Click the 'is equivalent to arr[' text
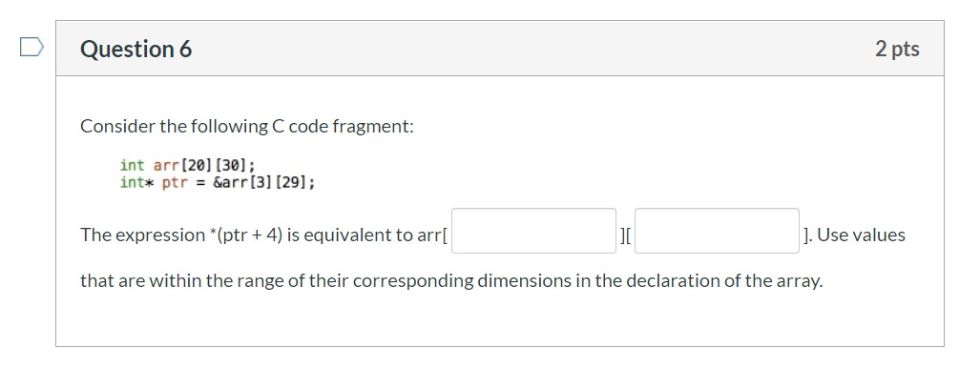This screenshot has height=368, width=980. coord(367,235)
